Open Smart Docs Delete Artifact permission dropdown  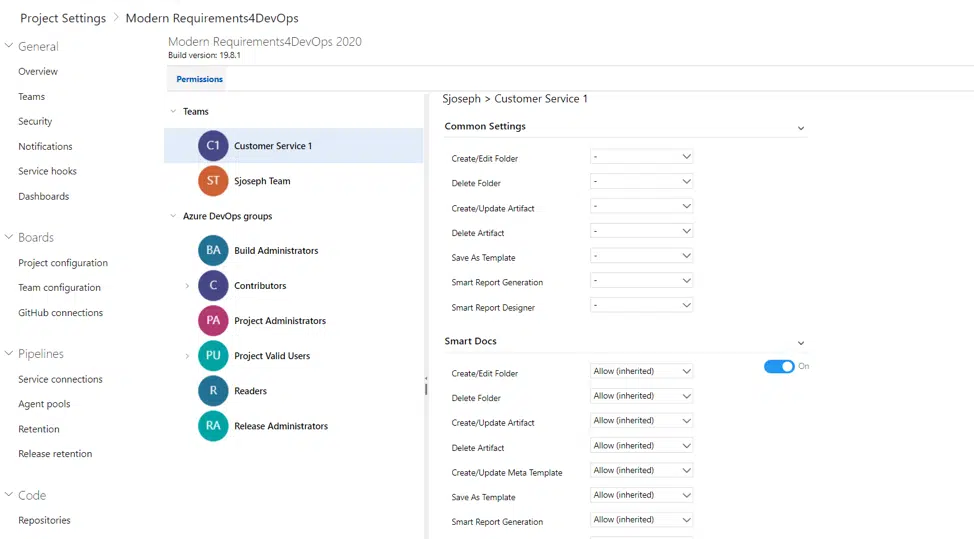[641, 446]
